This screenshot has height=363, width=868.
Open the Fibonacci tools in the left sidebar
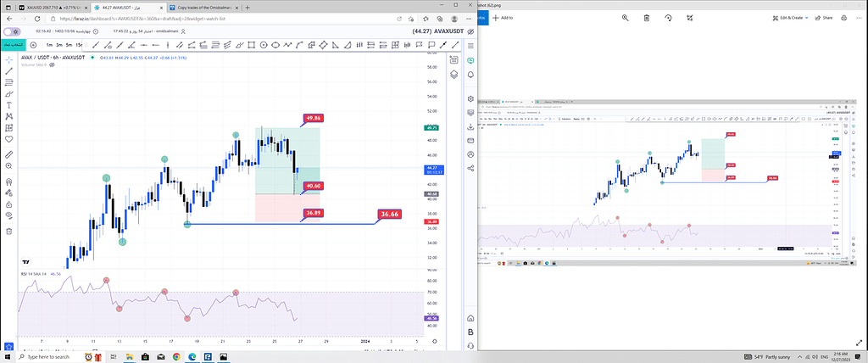[8, 82]
